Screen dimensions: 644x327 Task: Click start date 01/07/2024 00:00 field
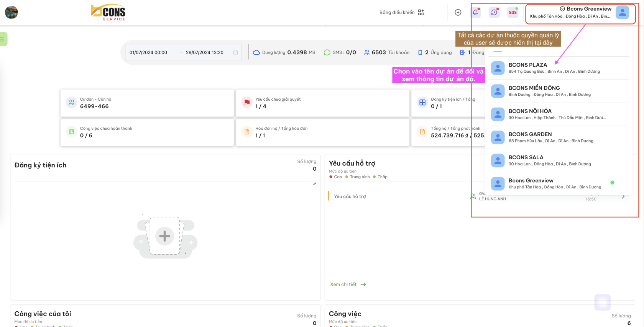148,52
